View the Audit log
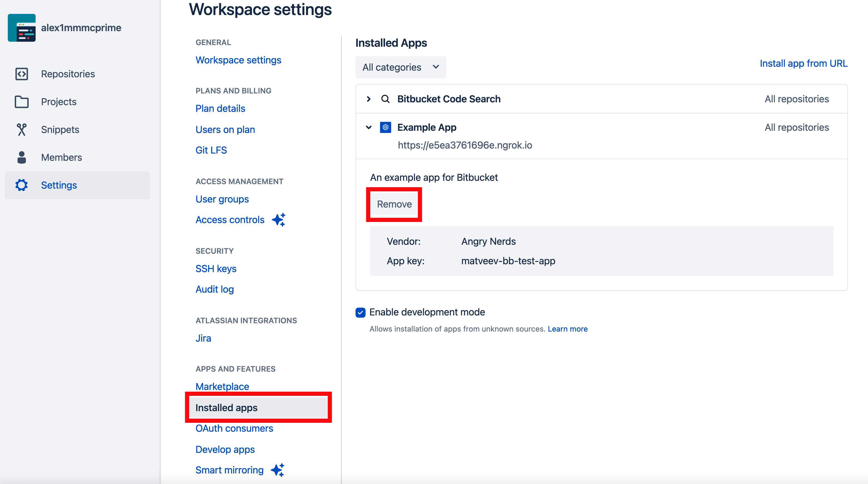The height and width of the screenshot is (484, 868). point(215,289)
